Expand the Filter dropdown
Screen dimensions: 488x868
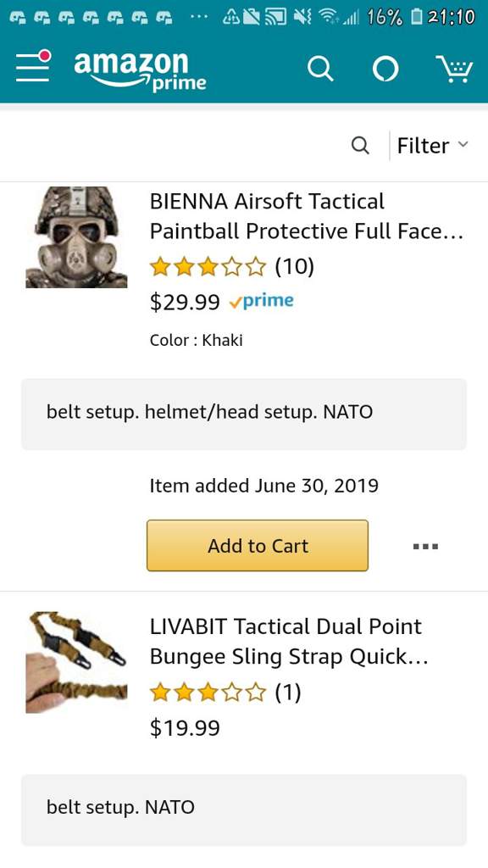tap(433, 146)
